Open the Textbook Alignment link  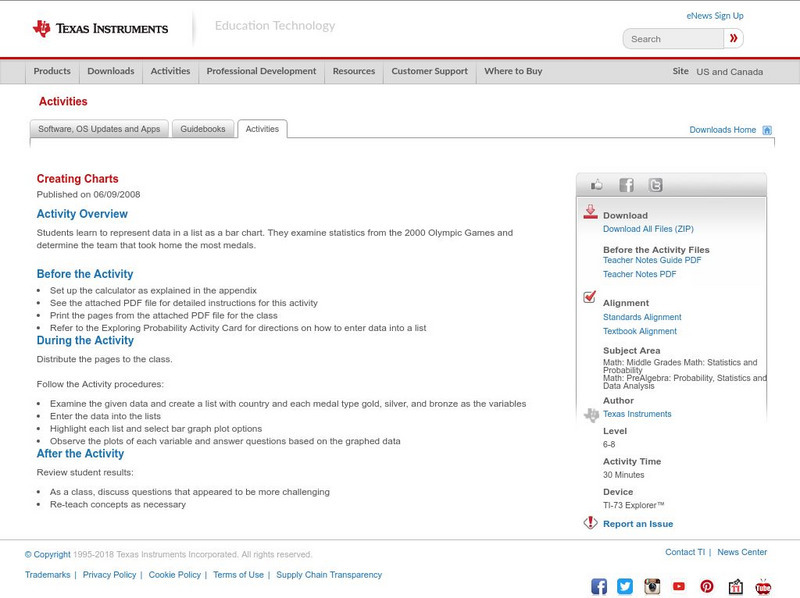pos(640,331)
